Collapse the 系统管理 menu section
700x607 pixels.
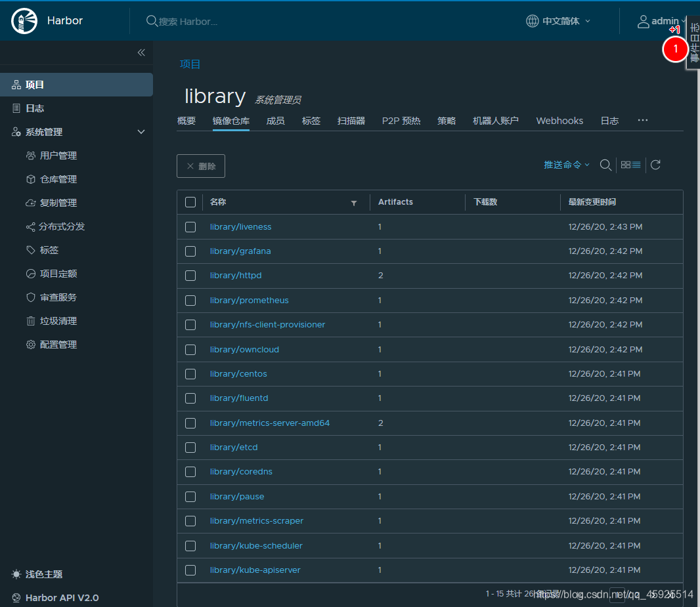pyautogui.click(x=141, y=132)
